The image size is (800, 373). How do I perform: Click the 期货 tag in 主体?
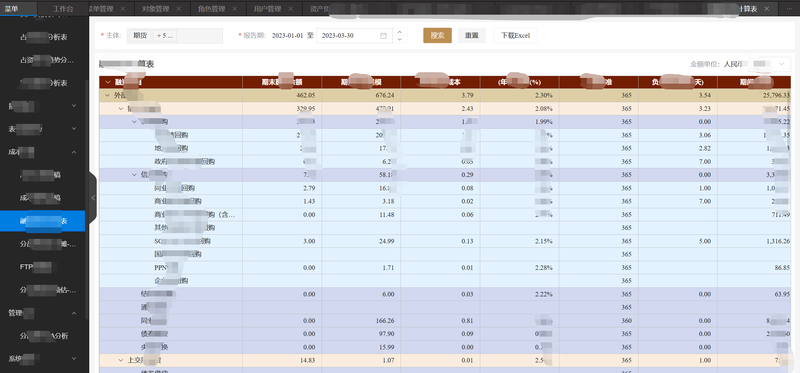coord(140,36)
